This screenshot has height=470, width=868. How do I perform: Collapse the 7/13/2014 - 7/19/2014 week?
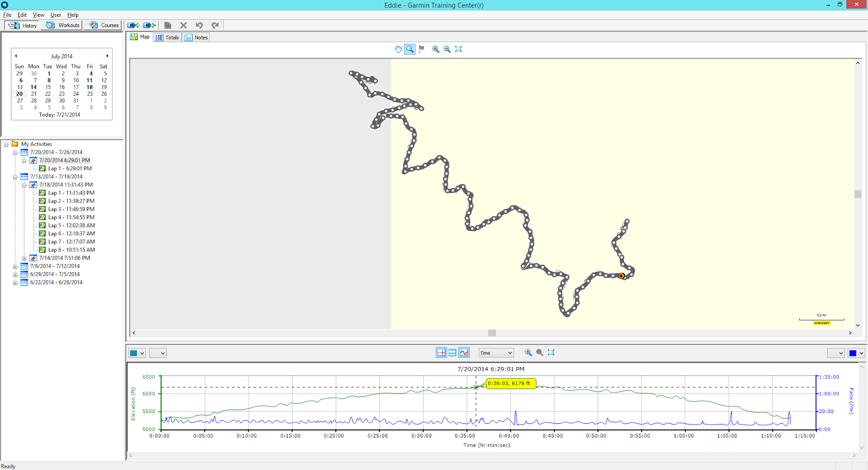tap(15, 177)
